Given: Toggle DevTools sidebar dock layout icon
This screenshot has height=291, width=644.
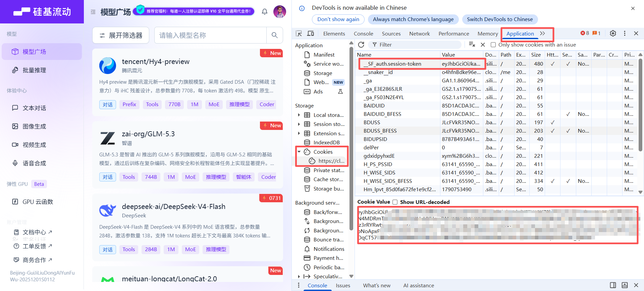Looking at the screenshot, I should (613, 285).
